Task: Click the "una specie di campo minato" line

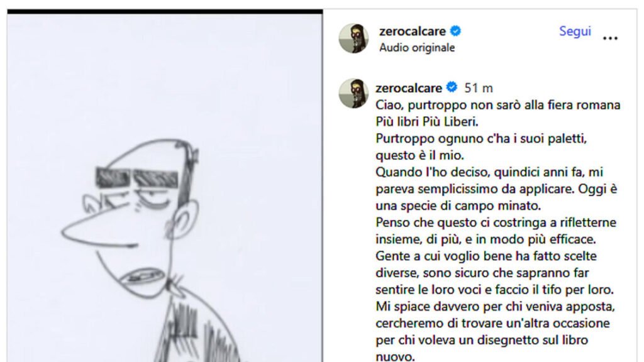Action: 458,206
